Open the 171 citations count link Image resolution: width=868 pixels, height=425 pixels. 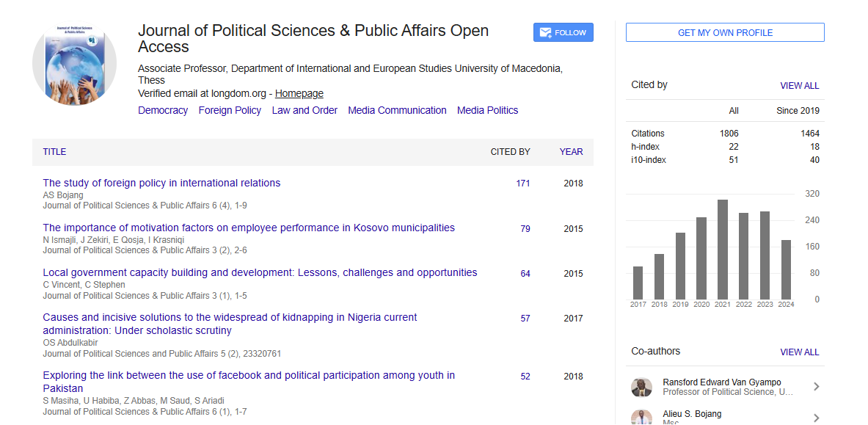click(x=522, y=184)
